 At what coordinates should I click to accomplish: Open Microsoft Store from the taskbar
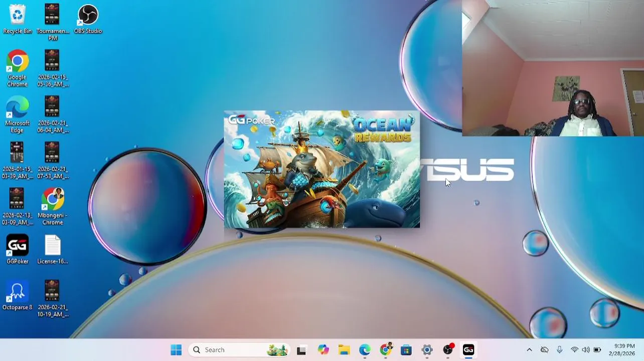[406, 350]
